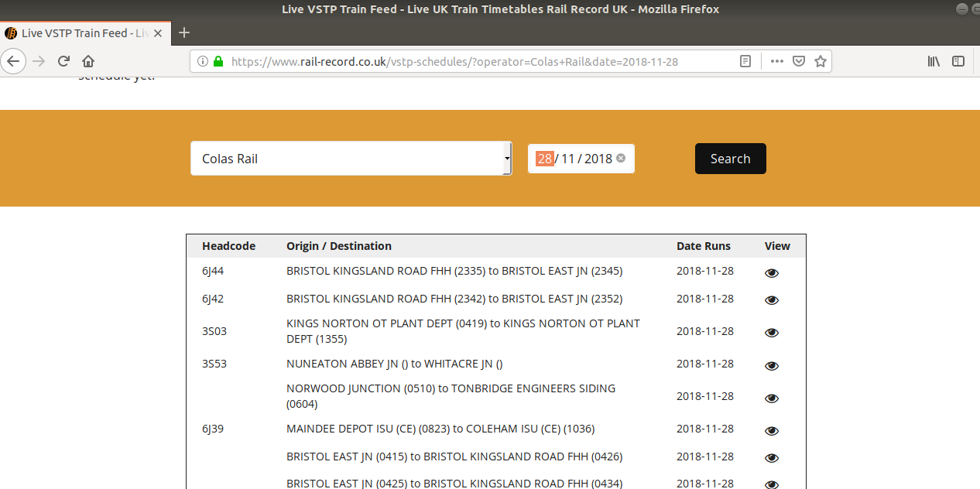Click the Date Runs column header
The width and height of the screenshot is (980, 489).
point(704,246)
